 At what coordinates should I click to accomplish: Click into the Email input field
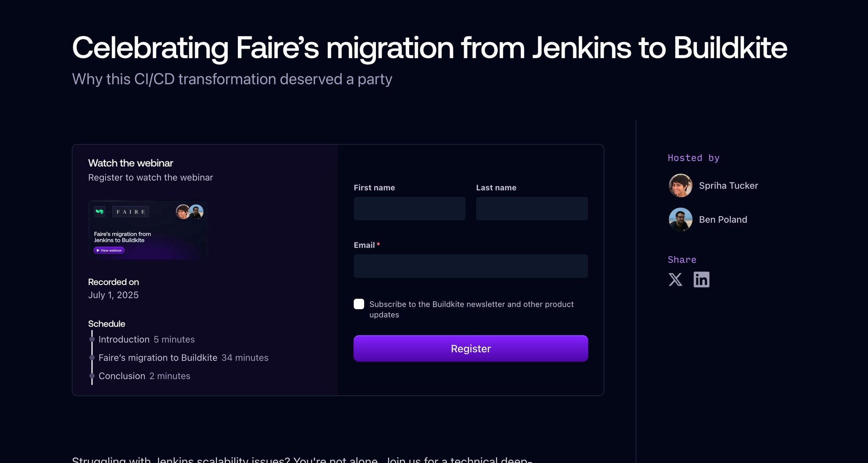[470, 266]
